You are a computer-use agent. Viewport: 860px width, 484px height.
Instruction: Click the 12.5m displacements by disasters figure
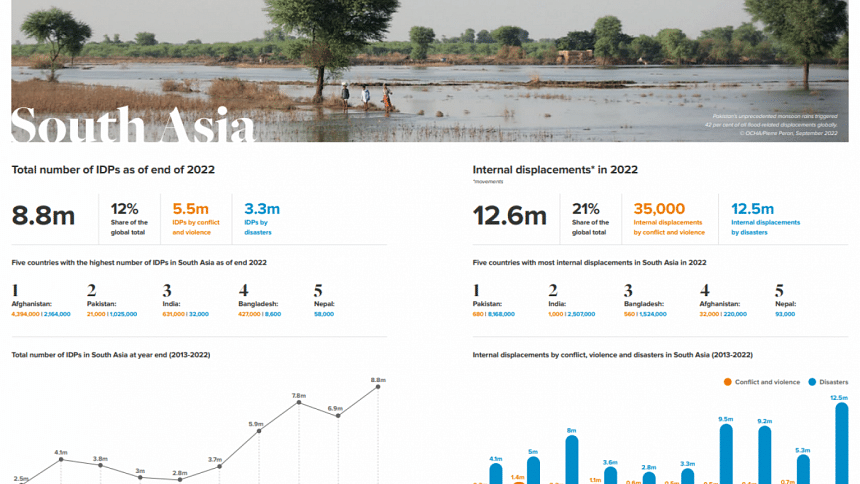tap(752, 208)
